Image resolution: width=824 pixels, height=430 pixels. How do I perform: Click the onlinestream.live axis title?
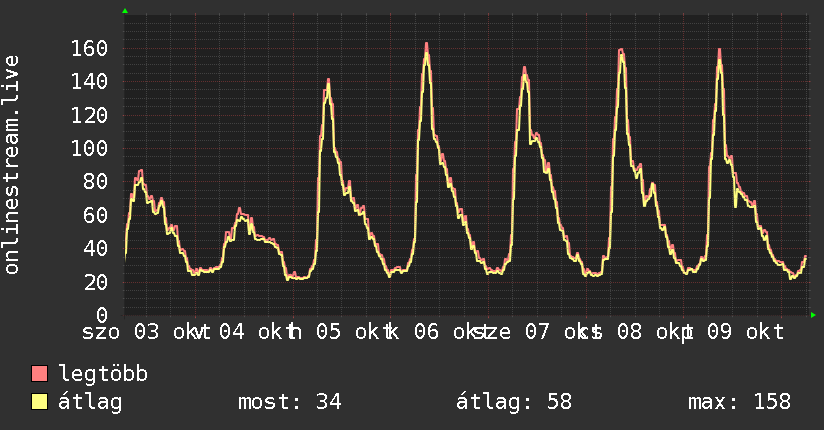pyautogui.click(x=11, y=165)
